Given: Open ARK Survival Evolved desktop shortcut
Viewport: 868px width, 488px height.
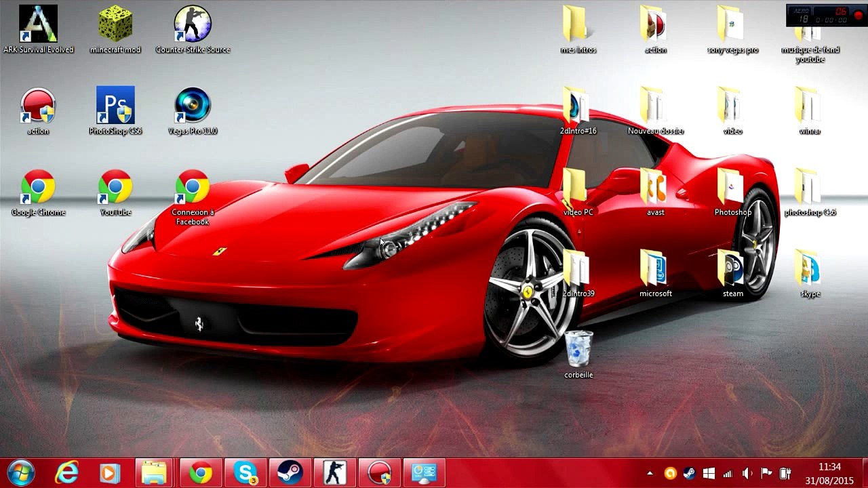Looking at the screenshot, I should (38, 25).
